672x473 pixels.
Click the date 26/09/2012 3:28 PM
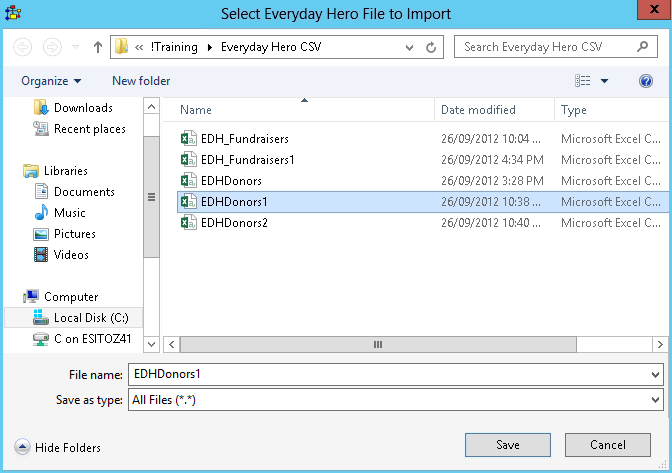point(492,181)
